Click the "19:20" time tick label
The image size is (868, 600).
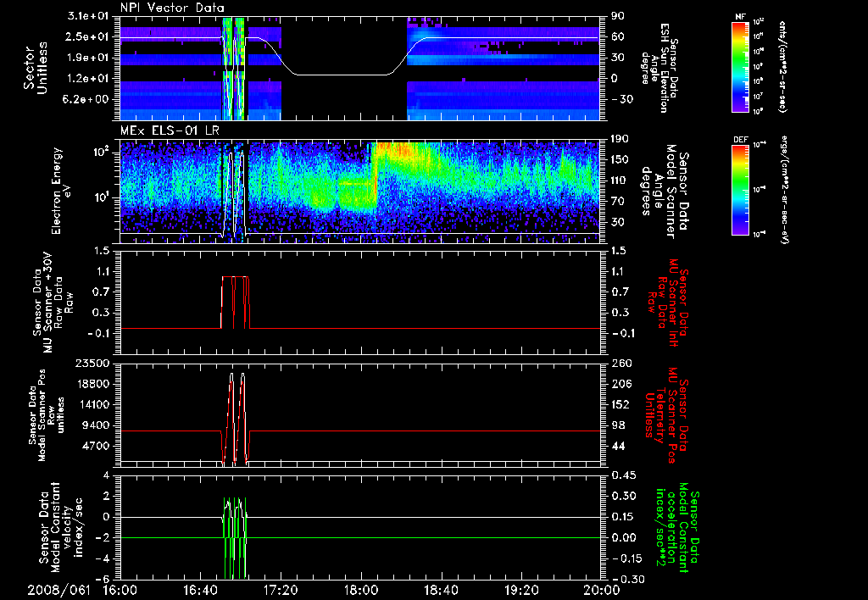(x=521, y=590)
